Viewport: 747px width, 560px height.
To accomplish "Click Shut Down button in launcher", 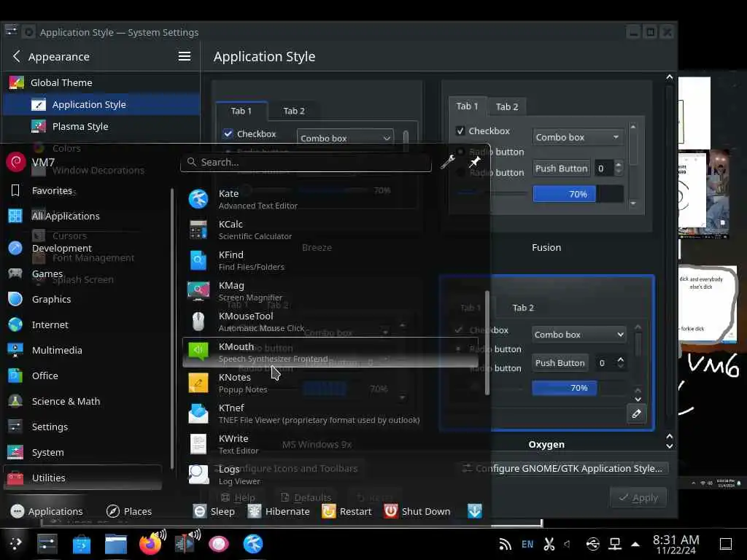I will click(x=417, y=511).
